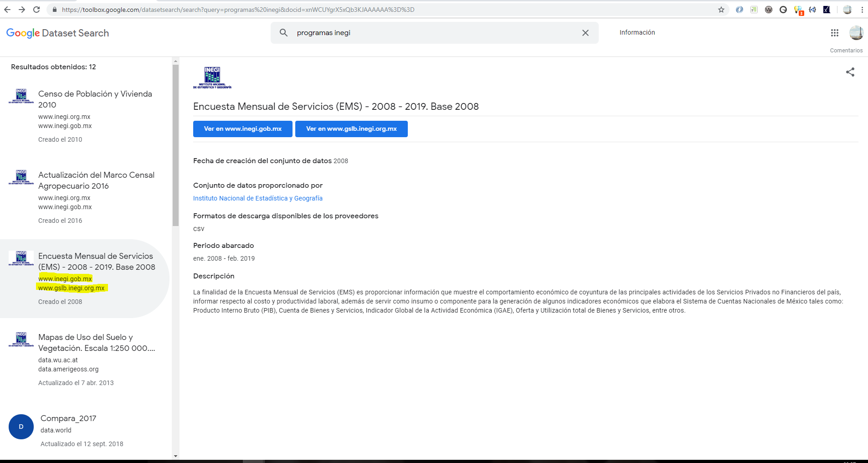868x463 pixels.
Task: Open the Comentarios feedback link
Action: coord(846,51)
